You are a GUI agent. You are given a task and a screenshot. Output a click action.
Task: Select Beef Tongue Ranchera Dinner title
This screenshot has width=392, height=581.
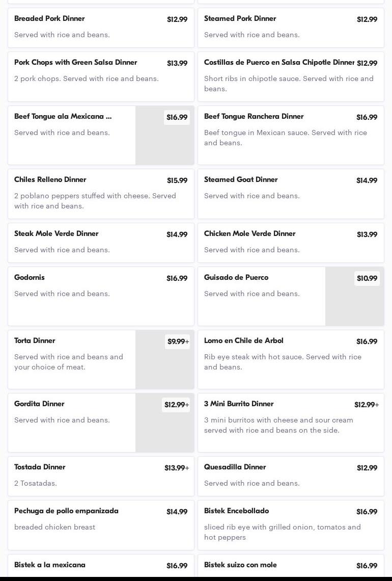254,117
